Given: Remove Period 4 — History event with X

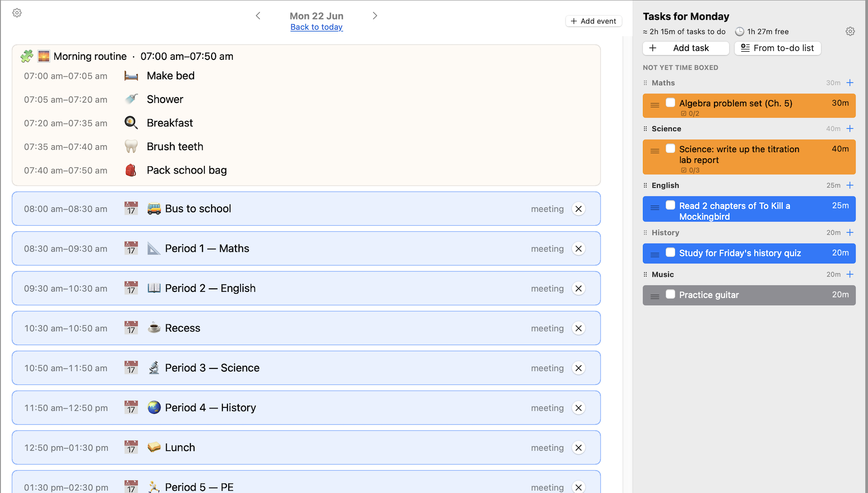Looking at the screenshot, I should pyautogui.click(x=579, y=408).
